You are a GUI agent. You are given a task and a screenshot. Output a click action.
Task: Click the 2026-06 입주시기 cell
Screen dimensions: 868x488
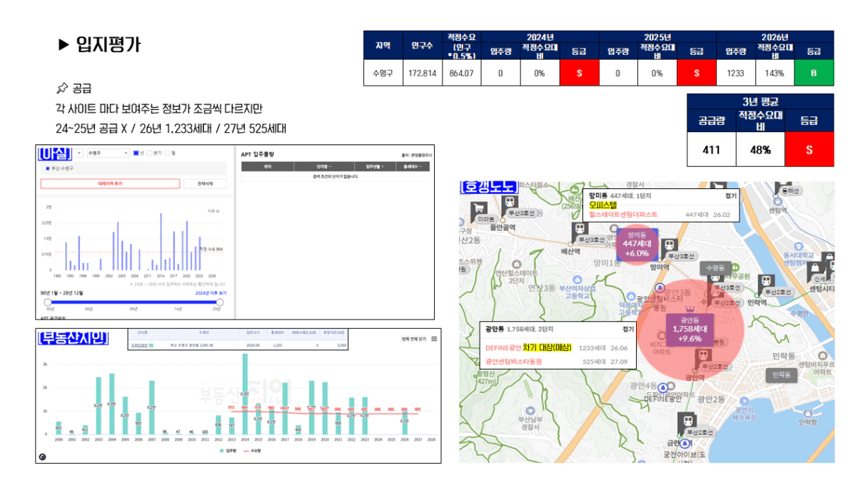[253, 345]
